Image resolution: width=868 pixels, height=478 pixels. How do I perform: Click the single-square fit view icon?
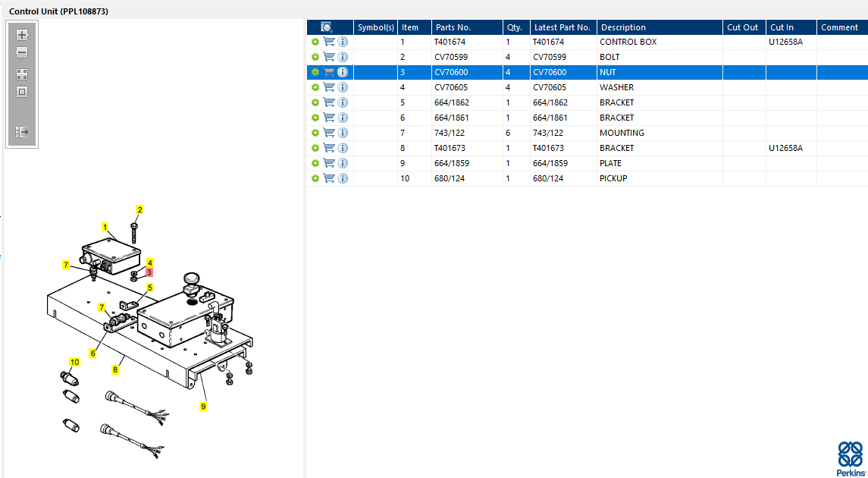(x=22, y=92)
